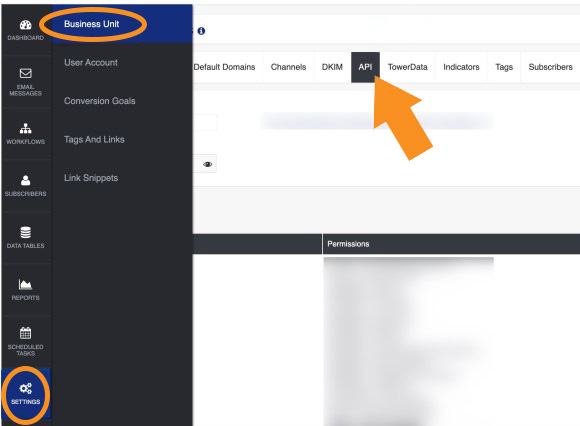Go to Workflows hierarchy icon
Screen dimensions: 580x426
26,128
